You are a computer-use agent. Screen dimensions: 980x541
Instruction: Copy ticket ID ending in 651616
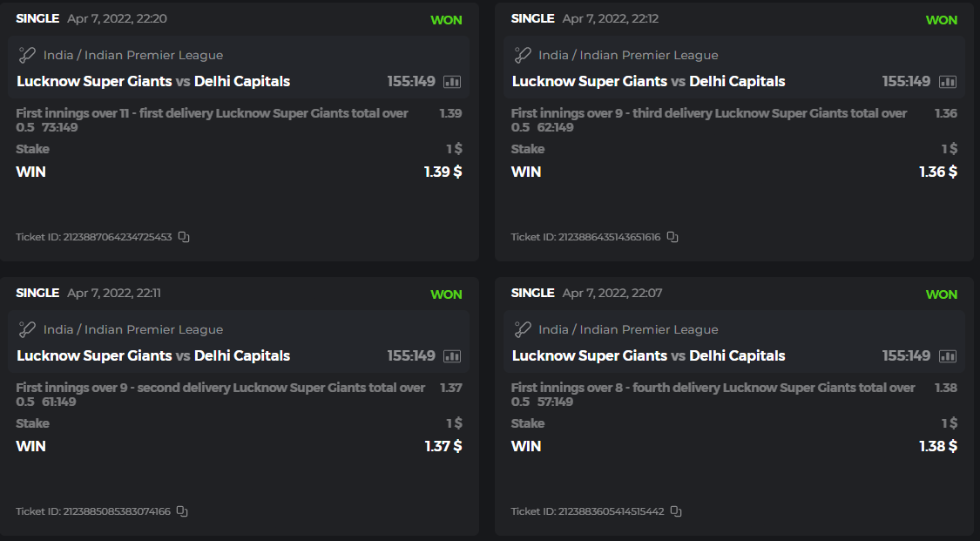[672, 237]
